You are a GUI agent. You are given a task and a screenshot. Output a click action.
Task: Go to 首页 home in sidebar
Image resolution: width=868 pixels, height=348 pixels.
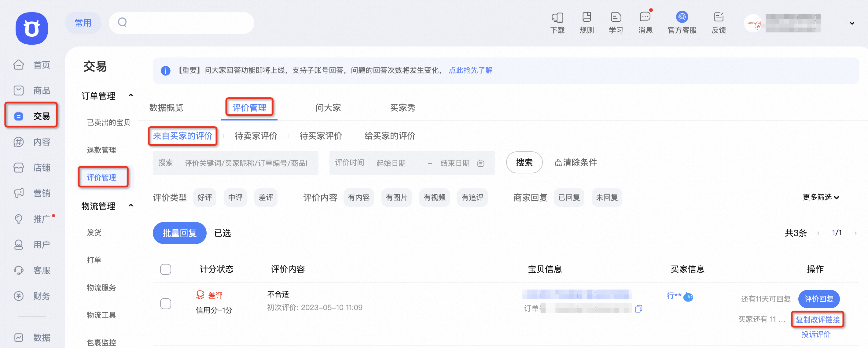(32, 65)
